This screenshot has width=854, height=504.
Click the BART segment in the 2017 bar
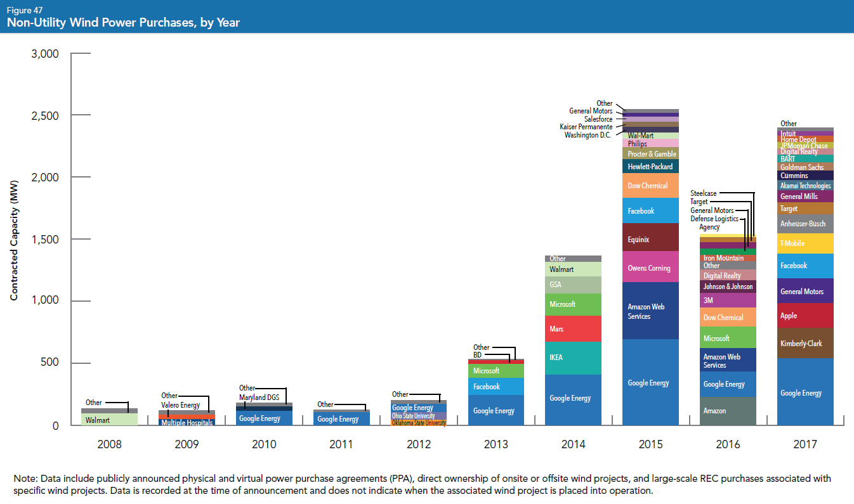[805, 159]
